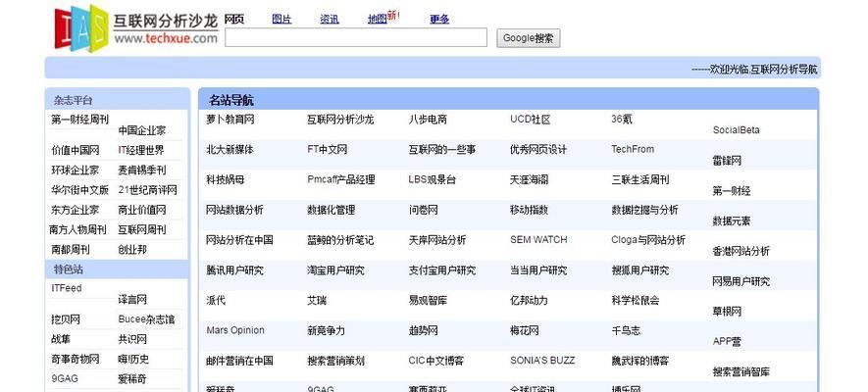The height and width of the screenshot is (392, 868).
Task: Open 爱稀奇 in left sidebar
Action: tap(132, 379)
